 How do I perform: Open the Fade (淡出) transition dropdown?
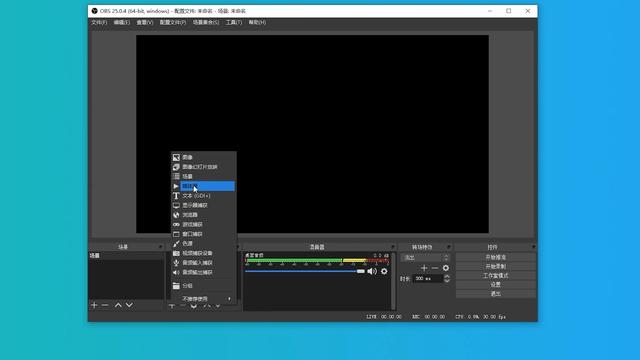(x=425, y=258)
